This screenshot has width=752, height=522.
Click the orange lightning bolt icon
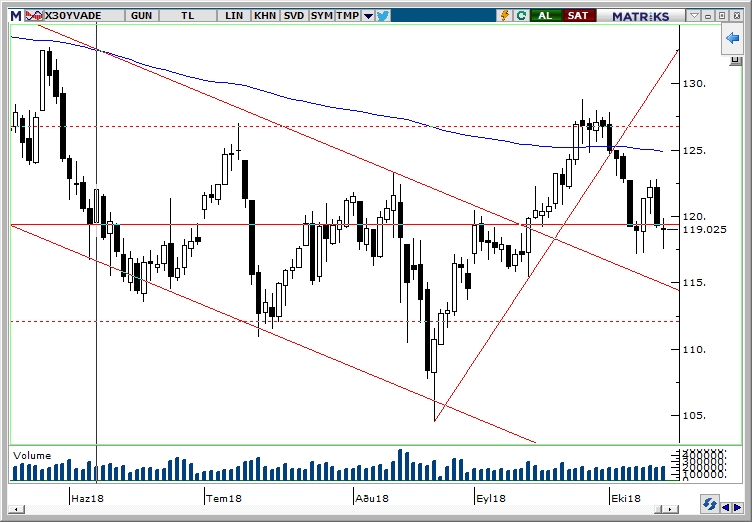click(505, 16)
